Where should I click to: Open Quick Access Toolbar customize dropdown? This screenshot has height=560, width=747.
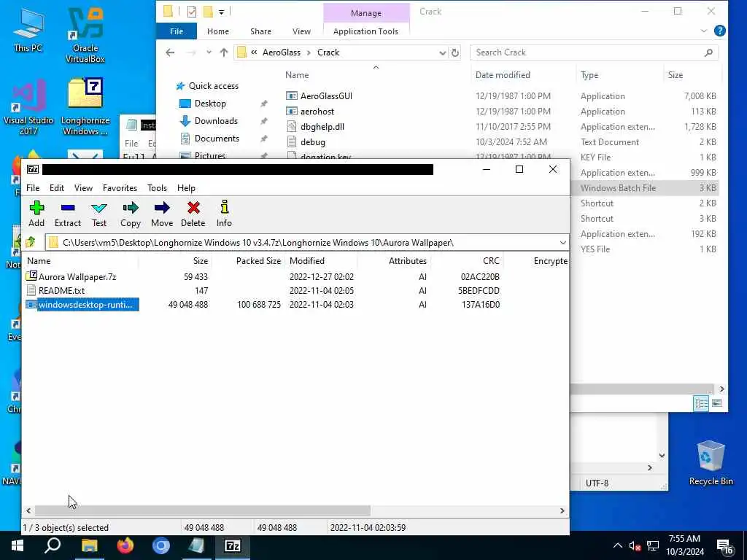point(222,12)
